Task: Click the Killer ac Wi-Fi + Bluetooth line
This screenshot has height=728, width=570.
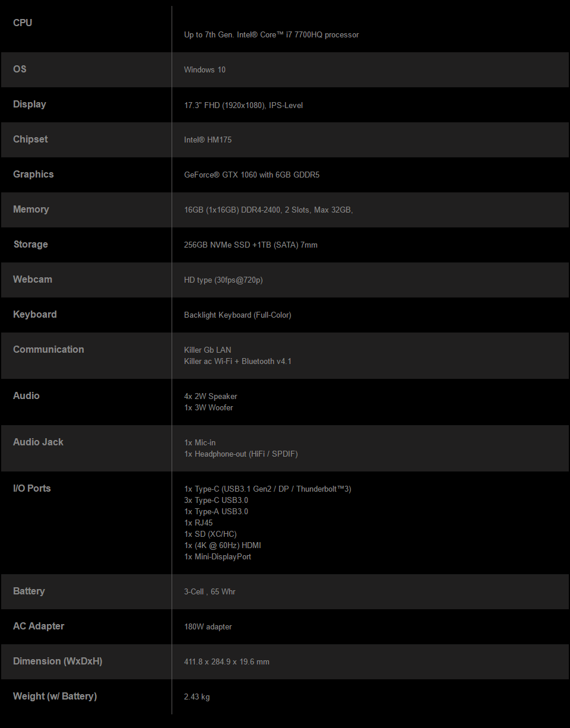Action: (237, 361)
